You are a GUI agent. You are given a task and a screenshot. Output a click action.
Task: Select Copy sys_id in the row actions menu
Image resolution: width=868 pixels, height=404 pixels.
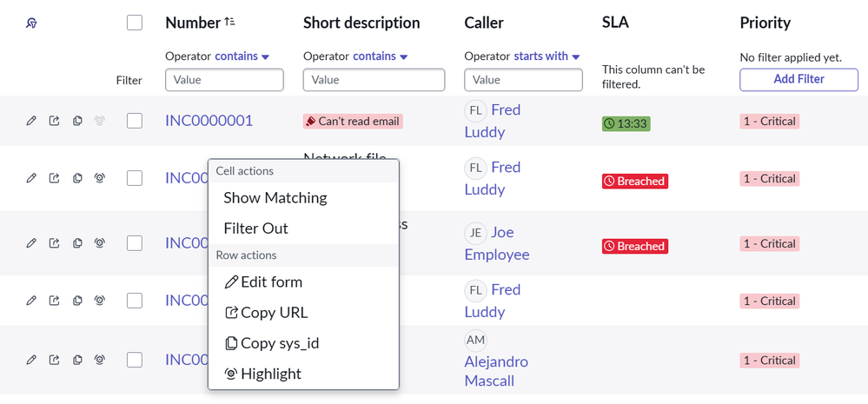[x=303, y=343]
